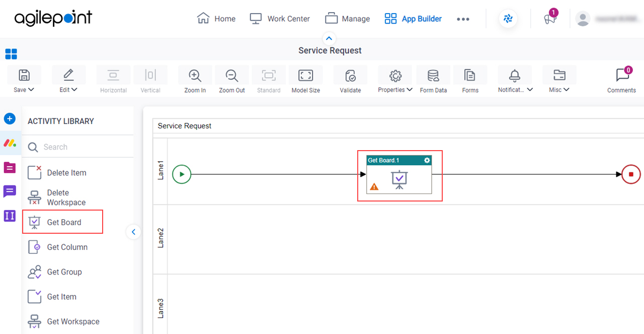644x334 pixels.
Task: Select the Get Board.1 activity shape
Action: 399,175
